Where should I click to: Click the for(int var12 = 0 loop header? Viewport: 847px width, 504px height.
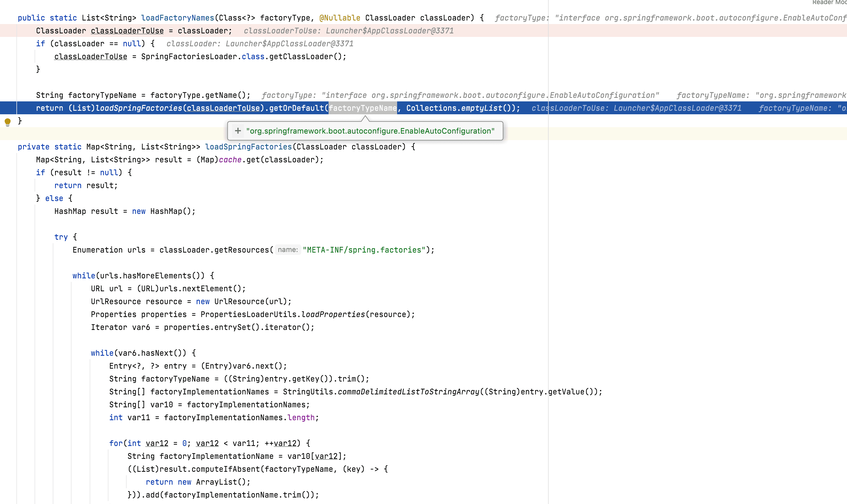coord(210,443)
